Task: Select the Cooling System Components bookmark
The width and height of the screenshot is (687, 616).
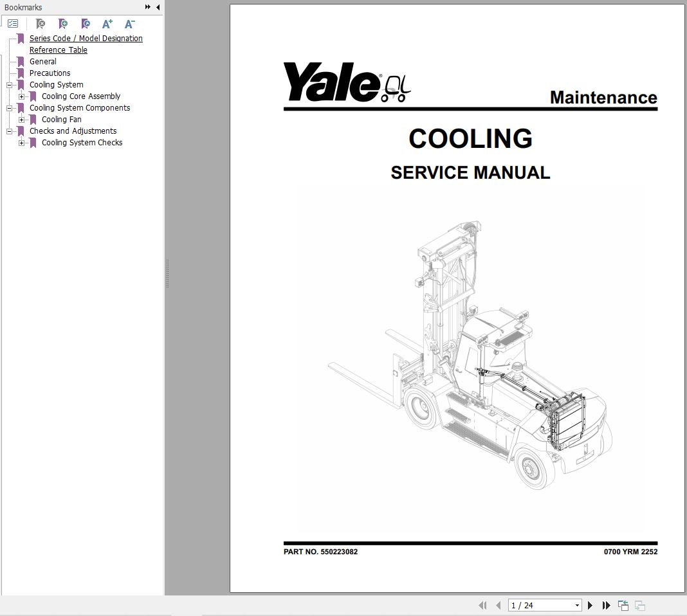Action: pyautogui.click(x=80, y=107)
